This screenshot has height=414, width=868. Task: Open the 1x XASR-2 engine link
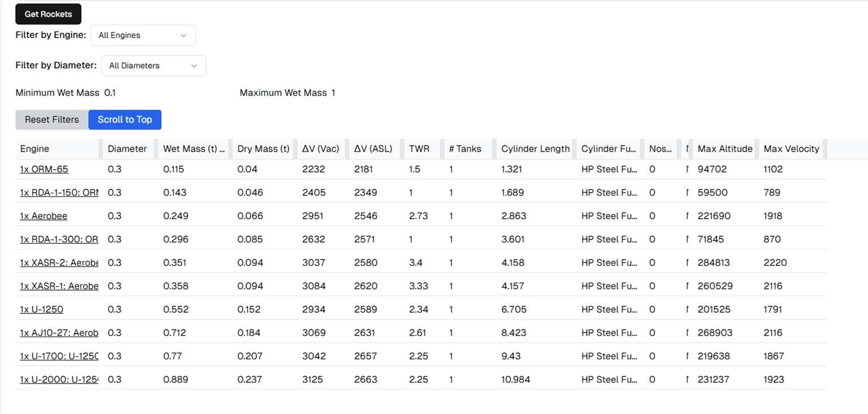point(59,262)
